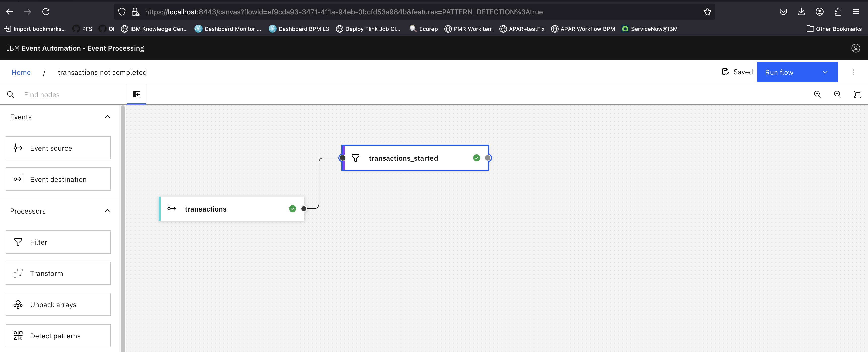Open the Dashboard BPM L3 bookmark
Image resolution: width=868 pixels, height=352 pixels.
click(x=299, y=29)
